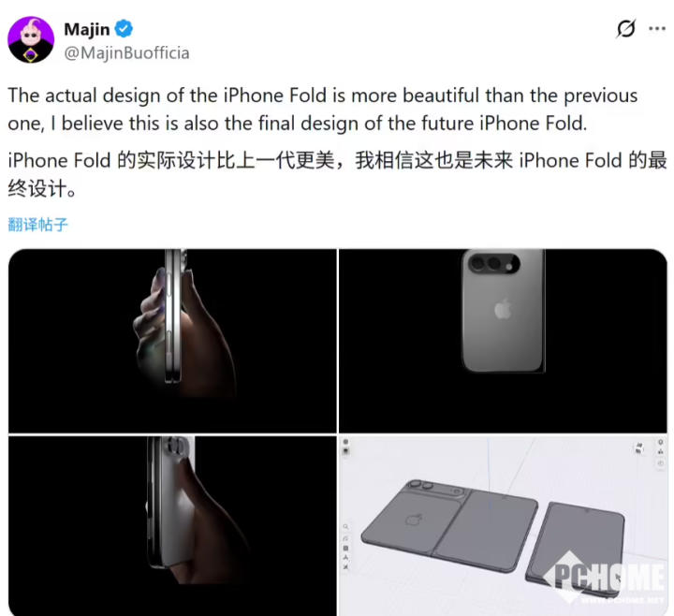Open the rear Apple logo phone image
The height and width of the screenshot is (616, 674).
click(x=503, y=341)
